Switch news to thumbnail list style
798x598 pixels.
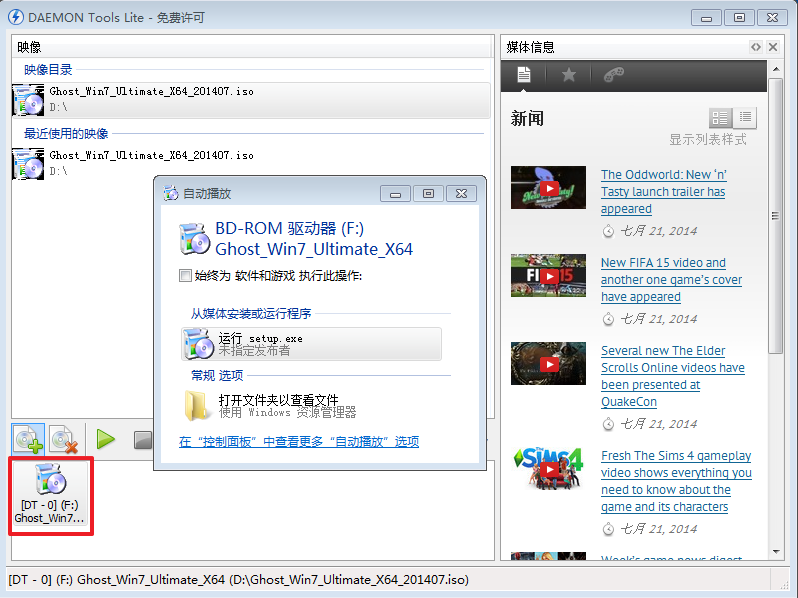pos(720,119)
